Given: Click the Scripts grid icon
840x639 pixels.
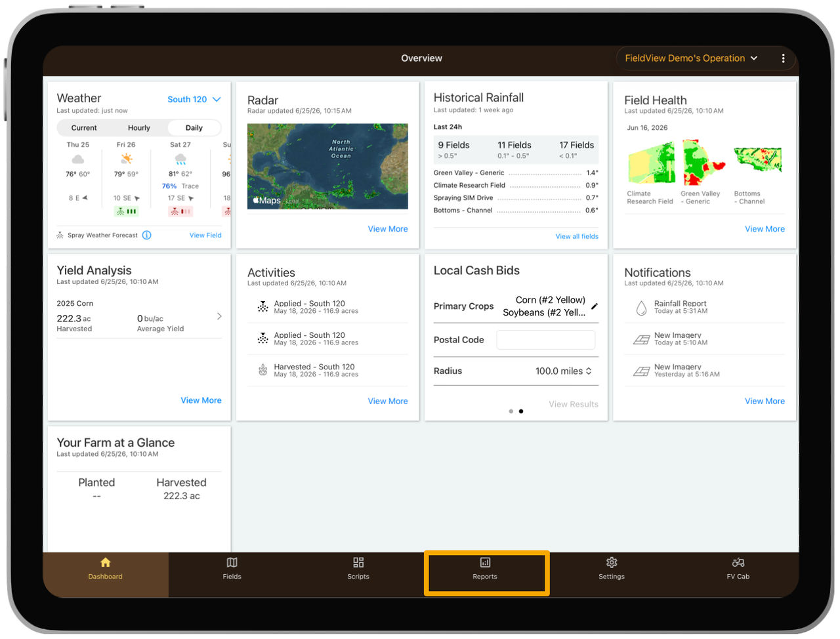Looking at the screenshot, I should [x=358, y=562].
